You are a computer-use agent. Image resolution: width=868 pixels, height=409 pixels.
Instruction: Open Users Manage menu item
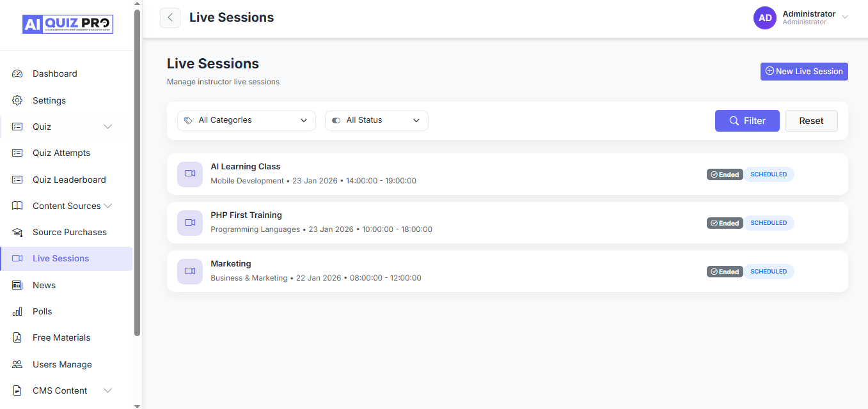(x=67, y=364)
